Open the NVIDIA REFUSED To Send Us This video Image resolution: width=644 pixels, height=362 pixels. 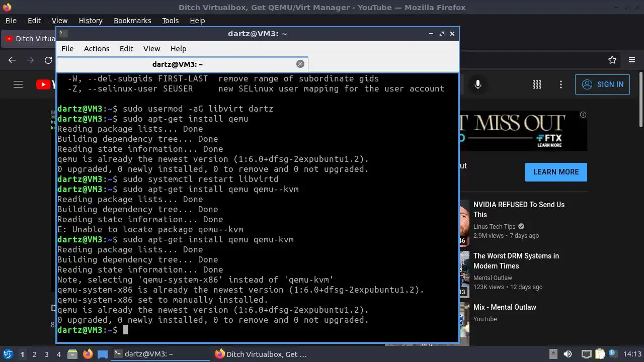coord(519,210)
